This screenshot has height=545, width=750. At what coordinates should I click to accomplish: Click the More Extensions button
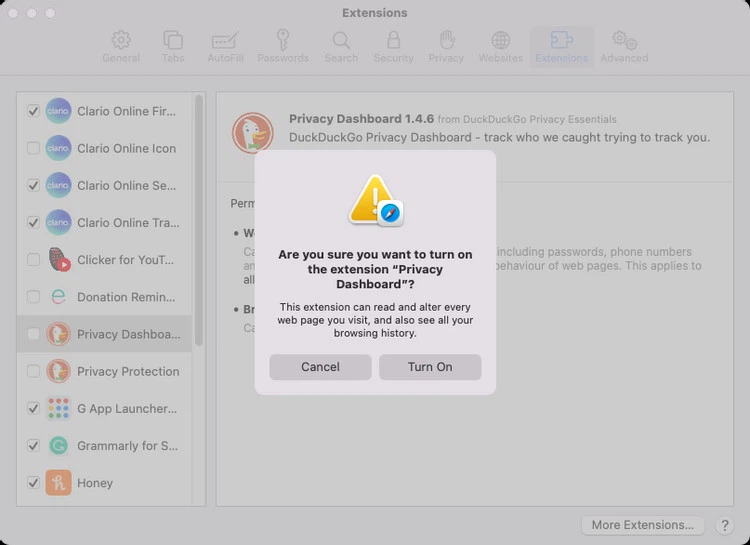click(642, 525)
